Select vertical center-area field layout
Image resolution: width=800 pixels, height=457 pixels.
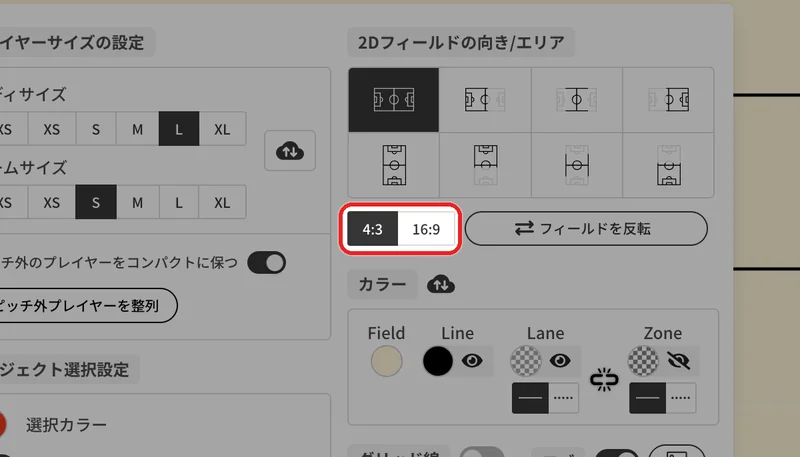click(x=577, y=165)
